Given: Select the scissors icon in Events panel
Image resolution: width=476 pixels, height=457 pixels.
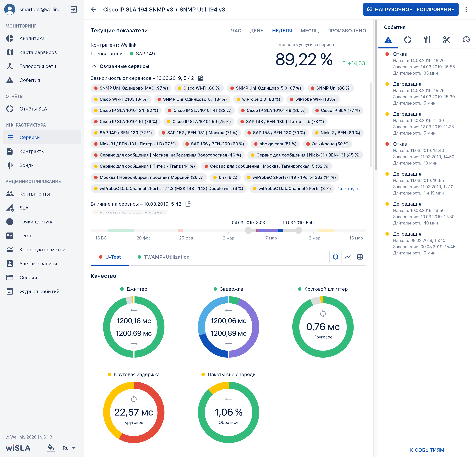Looking at the screenshot, I should coord(446,40).
